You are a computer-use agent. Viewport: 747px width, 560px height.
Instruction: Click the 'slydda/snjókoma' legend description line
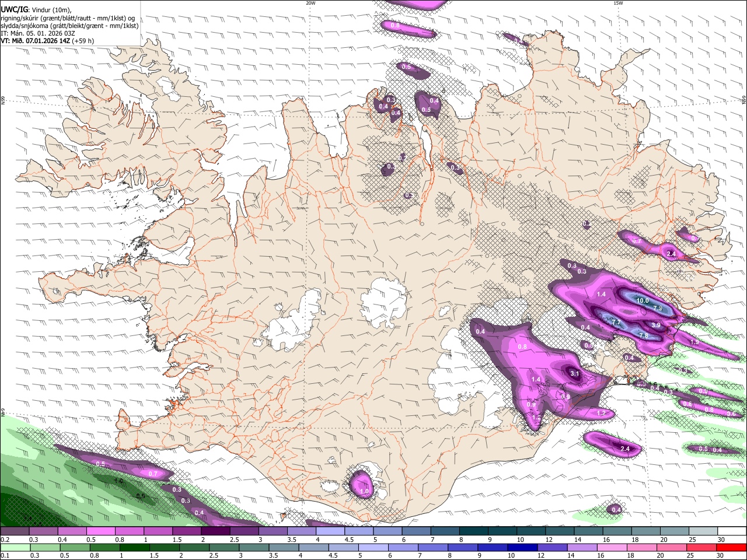[x=69, y=26]
